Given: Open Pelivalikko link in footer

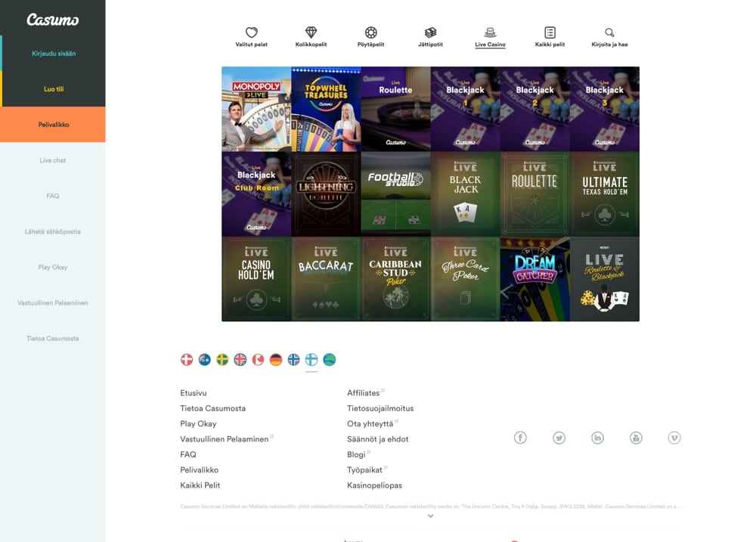Looking at the screenshot, I should (199, 470).
